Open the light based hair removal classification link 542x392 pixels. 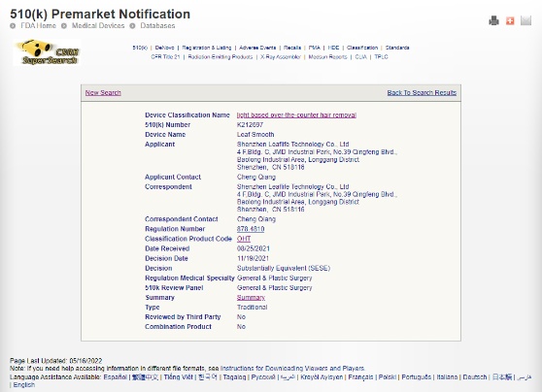pos(296,115)
